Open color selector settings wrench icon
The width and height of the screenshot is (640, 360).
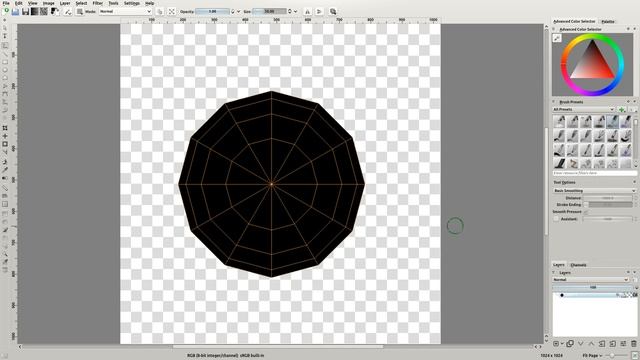tap(557, 38)
